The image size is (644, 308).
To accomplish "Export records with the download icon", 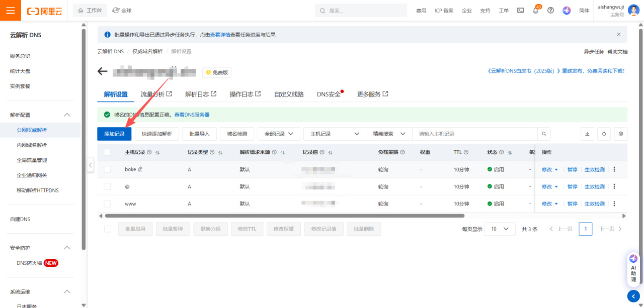I will [x=587, y=134].
